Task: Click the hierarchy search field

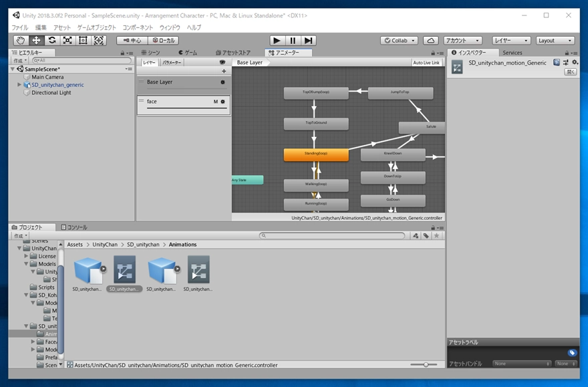Action: (82, 60)
